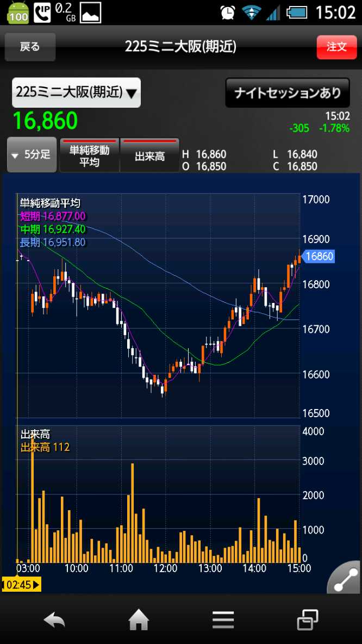Tap the 16860 current price tag
The height and width of the screenshot is (644, 362).
pos(319,257)
